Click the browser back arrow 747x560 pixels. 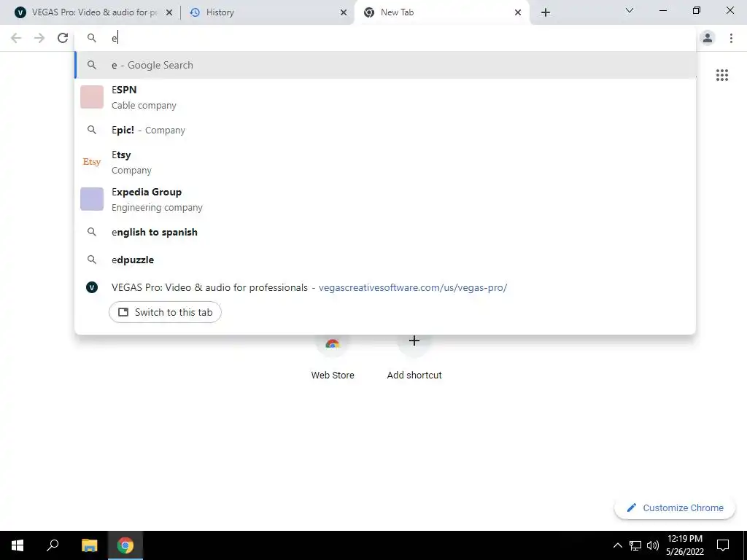tap(16, 38)
